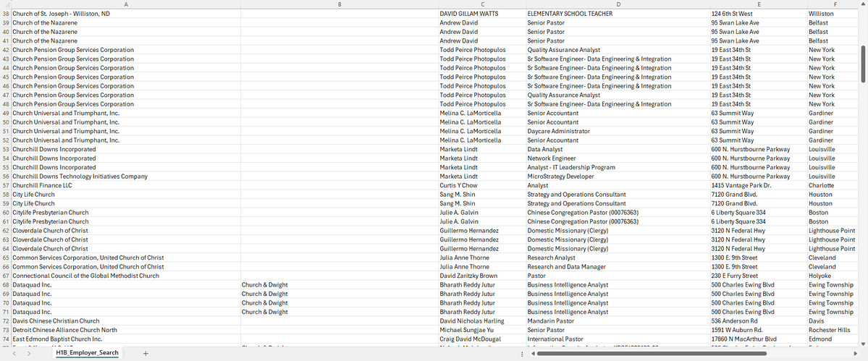Select column D header
This screenshot has width=868, height=361.
[618, 4]
